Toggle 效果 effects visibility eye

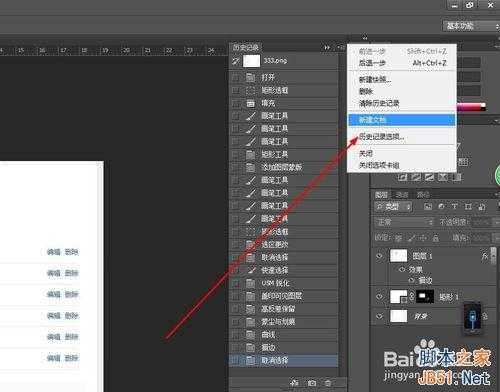402,269
